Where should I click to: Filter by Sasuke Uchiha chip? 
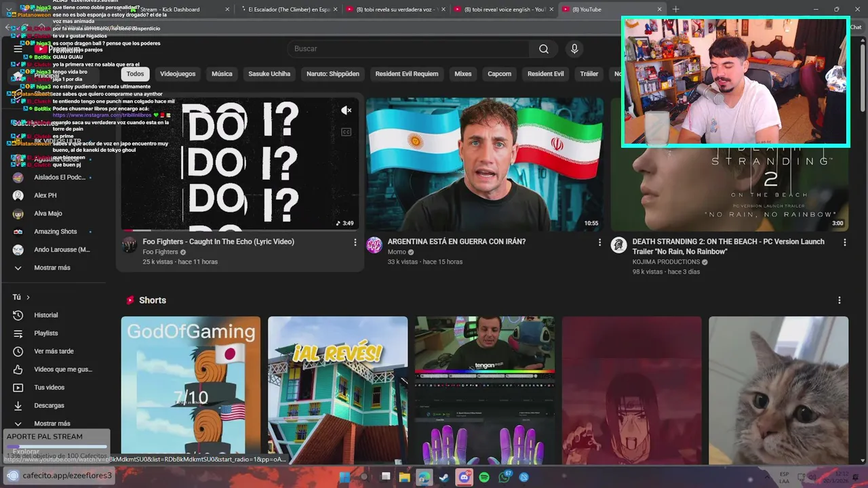tap(269, 74)
